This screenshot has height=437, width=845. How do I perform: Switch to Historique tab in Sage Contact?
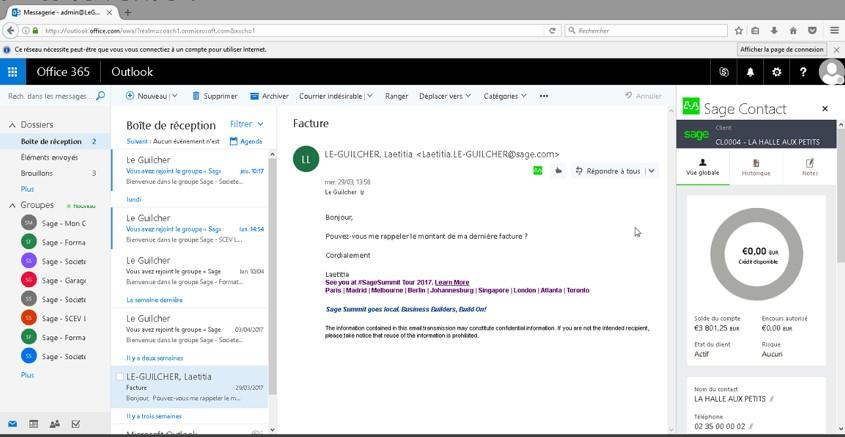[756, 168]
